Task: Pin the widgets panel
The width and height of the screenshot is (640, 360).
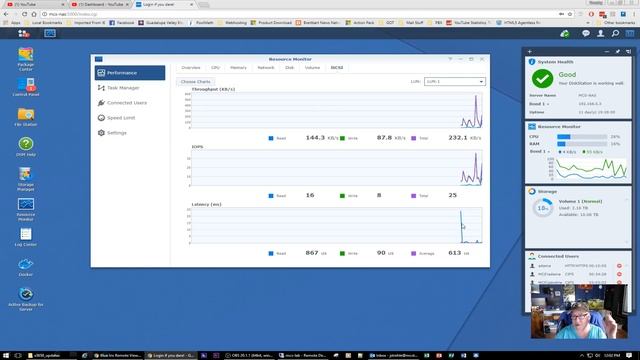Action: pos(618,52)
